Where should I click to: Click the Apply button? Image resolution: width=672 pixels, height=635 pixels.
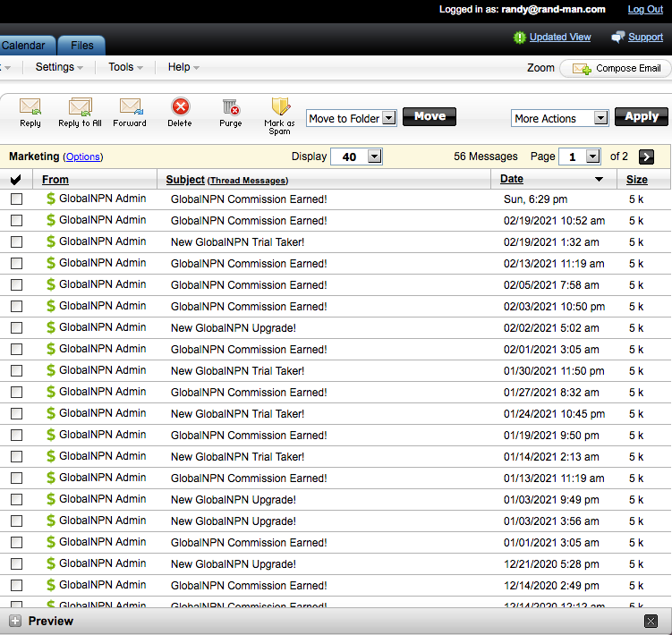pyautogui.click(x=642, y=116)
